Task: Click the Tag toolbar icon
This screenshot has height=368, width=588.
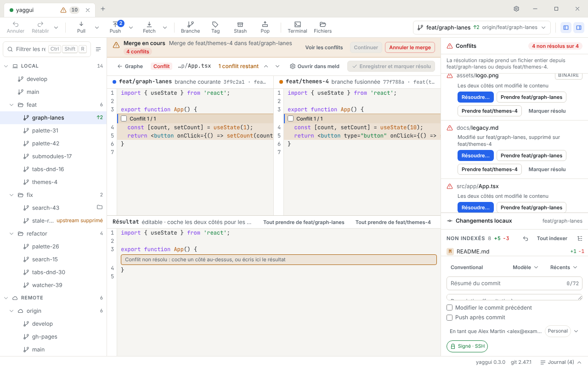Action: coord(215,27)
